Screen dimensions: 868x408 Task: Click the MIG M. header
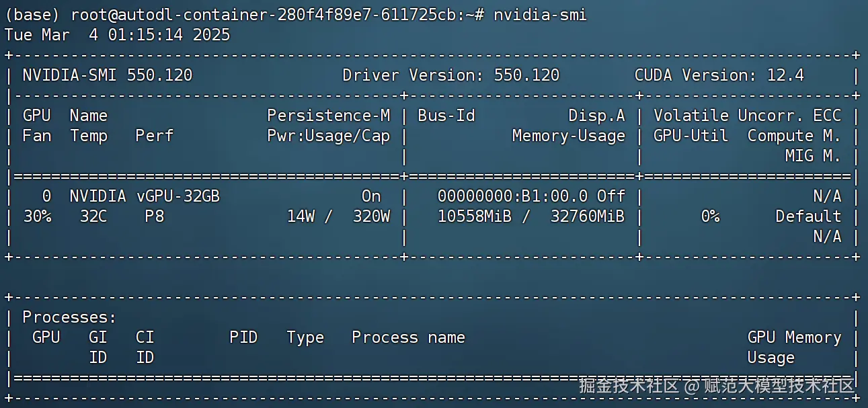tap(813, 156)
